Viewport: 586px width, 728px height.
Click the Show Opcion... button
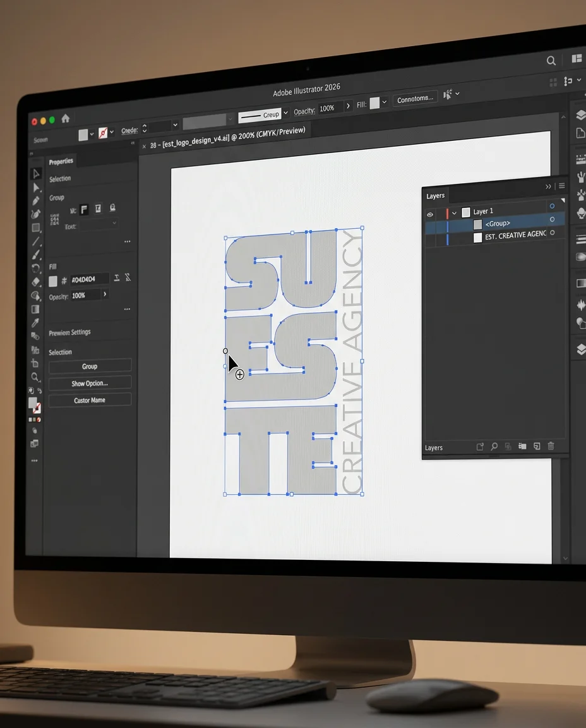point(90,383)
